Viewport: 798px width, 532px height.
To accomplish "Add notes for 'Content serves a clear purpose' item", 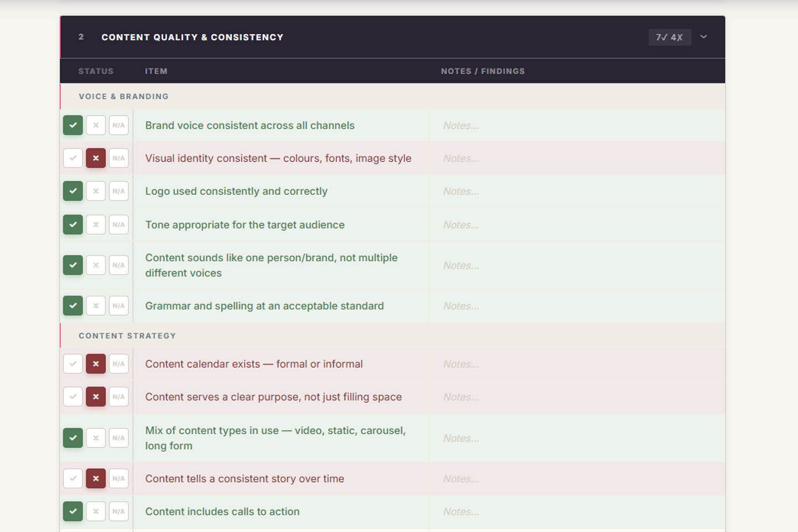I will tap(577, 397).
